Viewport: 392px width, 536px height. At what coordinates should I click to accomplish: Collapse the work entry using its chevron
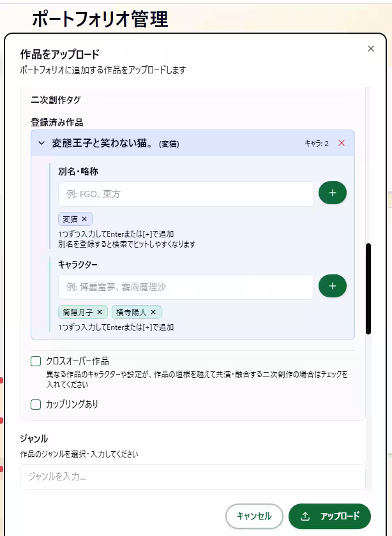(x=40, y=143)
